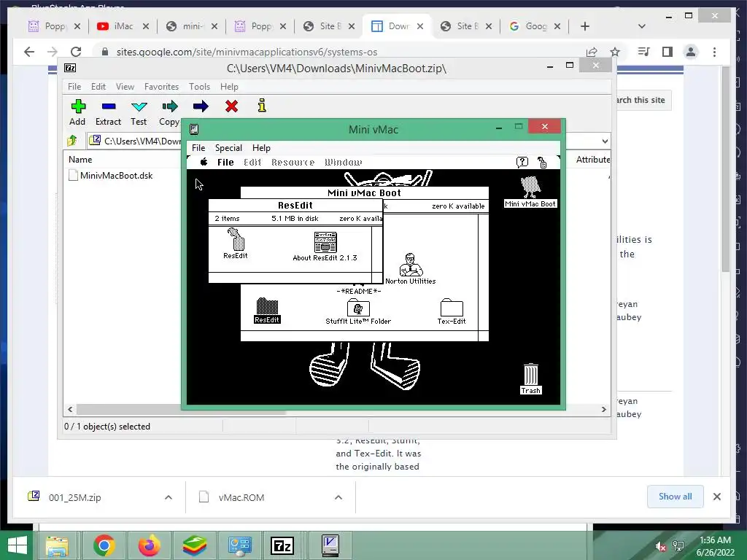Select MinivMacBoot.dsk file in 7-Zip
This screenshot has width=747, height=560.
click(x=116, y=176)
